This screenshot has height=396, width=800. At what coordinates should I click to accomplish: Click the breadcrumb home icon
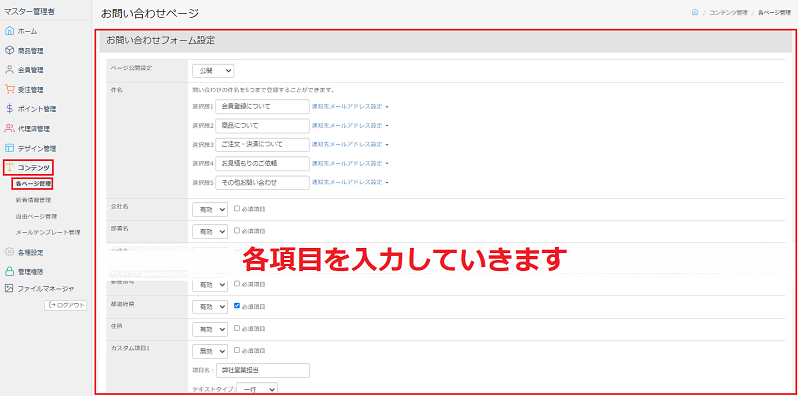tap(694, 12)
